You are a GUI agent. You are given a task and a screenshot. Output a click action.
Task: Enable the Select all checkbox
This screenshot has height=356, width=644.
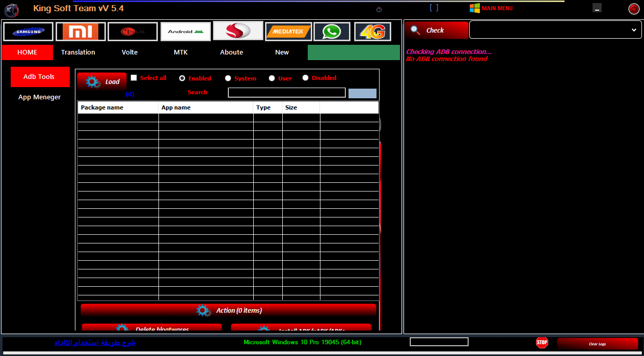coord(134,77)
